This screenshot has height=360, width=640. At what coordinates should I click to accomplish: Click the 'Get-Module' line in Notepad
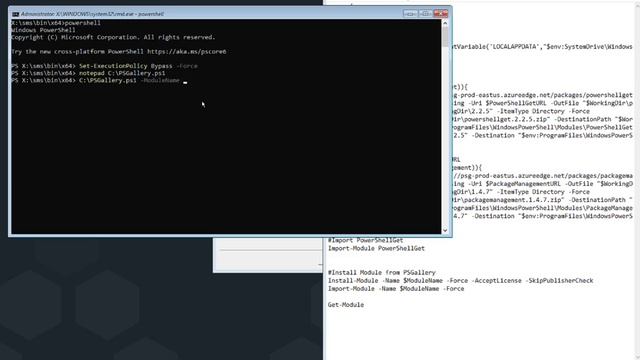pos(346,304)
